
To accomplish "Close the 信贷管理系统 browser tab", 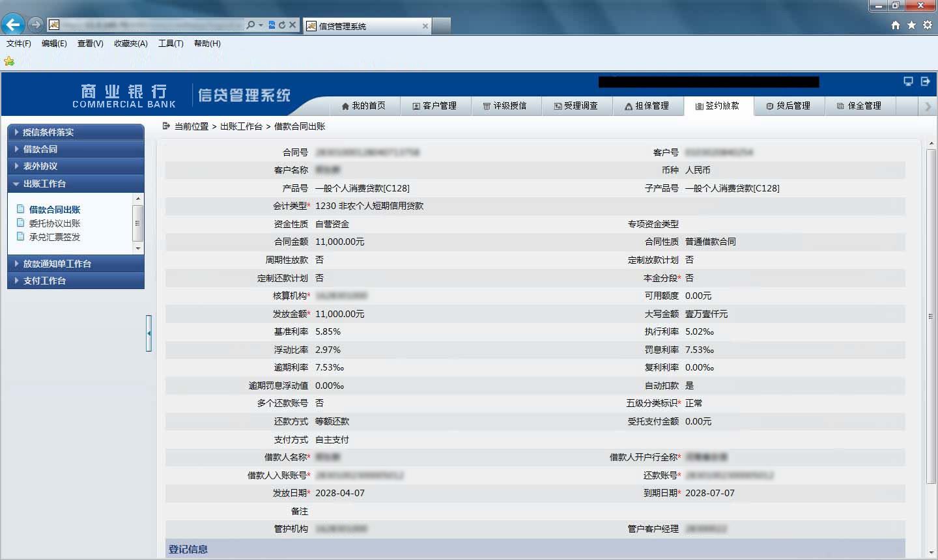I will (425, 26).
